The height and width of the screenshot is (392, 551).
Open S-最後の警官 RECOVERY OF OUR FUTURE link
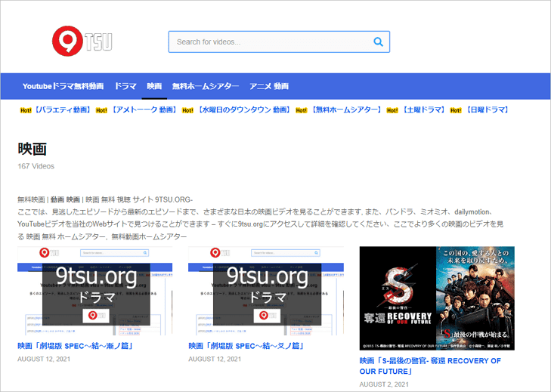(430, 366)
